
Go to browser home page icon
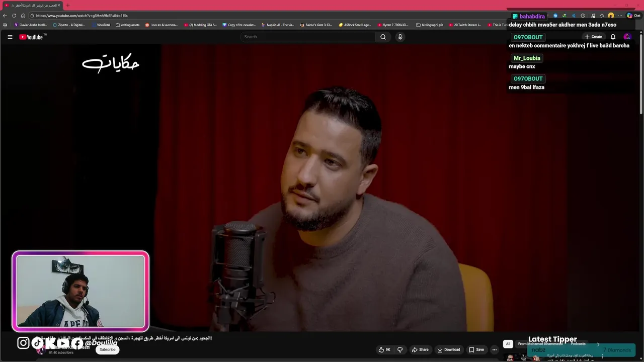click(x=23, y=16)
